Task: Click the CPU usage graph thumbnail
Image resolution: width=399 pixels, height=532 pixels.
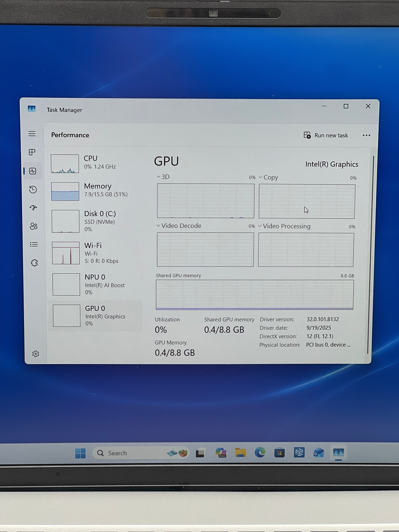Action: coord(65,163)
